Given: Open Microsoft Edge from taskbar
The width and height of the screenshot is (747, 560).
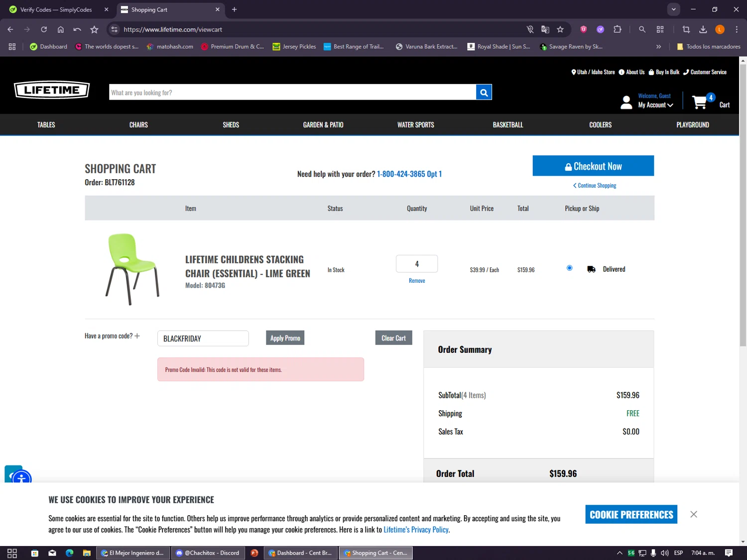Looking at the screenshot, I should [x=69, y=553].
